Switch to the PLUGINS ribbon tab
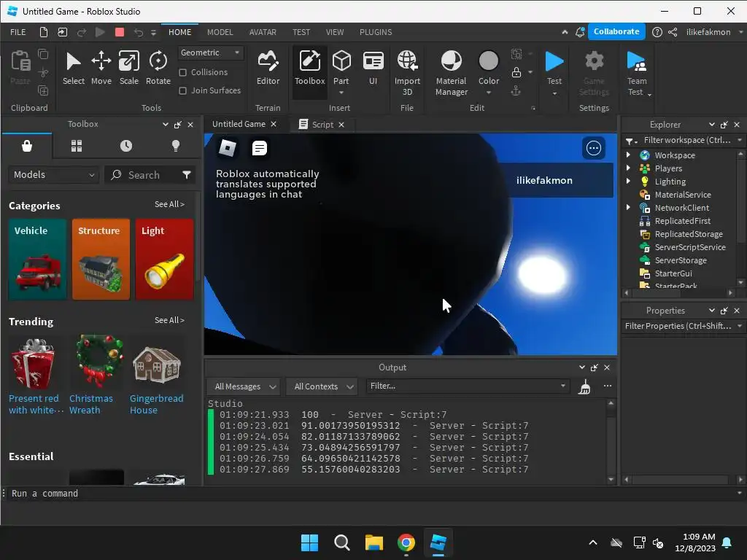747x560 pixels. coord(376,32)
